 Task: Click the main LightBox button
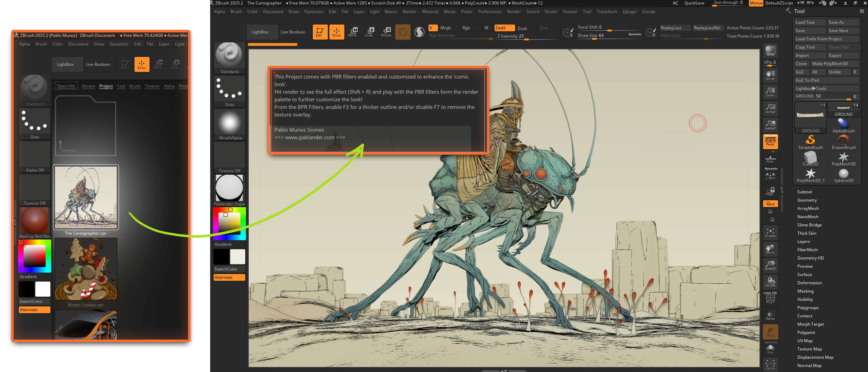pyautogui.click(x=262, y=32)
